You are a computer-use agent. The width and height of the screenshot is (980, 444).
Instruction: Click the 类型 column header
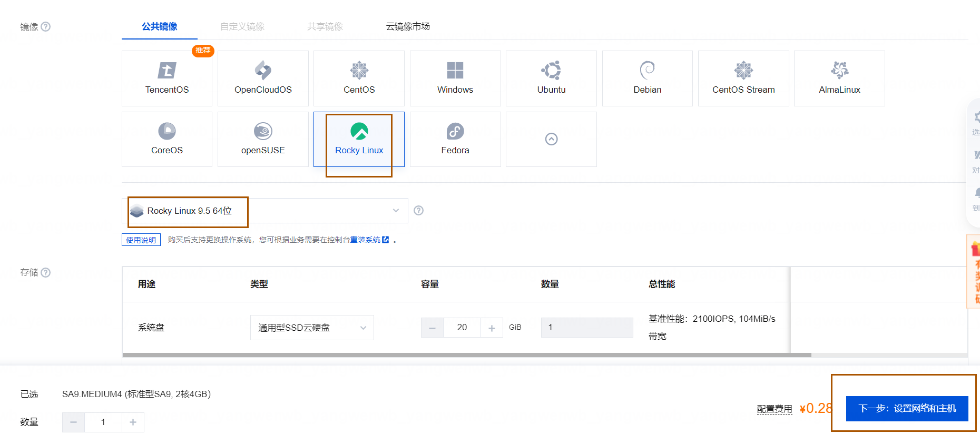[x=259, y=284]
